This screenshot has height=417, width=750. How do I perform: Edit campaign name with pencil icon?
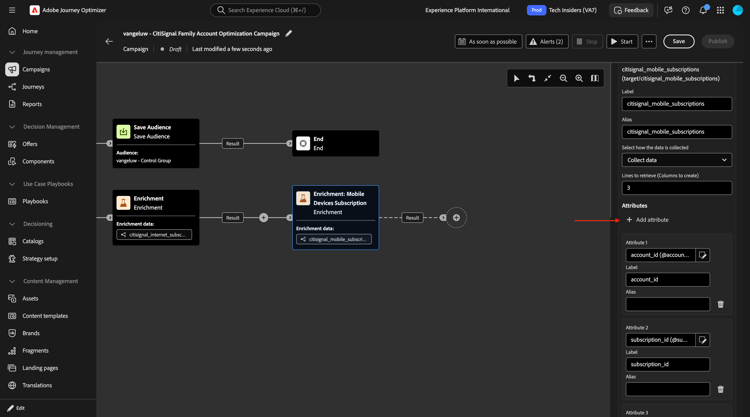tap(288, 33)
